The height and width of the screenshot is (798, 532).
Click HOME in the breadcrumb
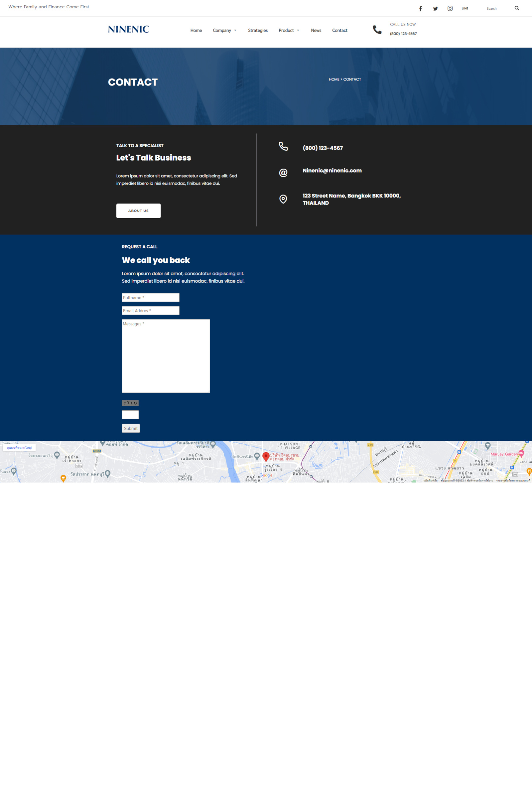click(x=334, y=79)
